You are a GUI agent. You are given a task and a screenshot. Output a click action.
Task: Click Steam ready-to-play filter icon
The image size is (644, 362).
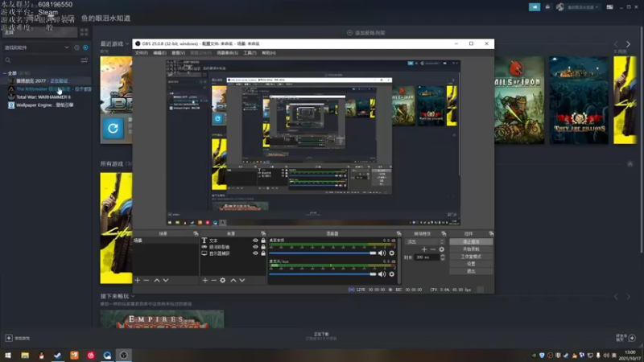[85, 47]
